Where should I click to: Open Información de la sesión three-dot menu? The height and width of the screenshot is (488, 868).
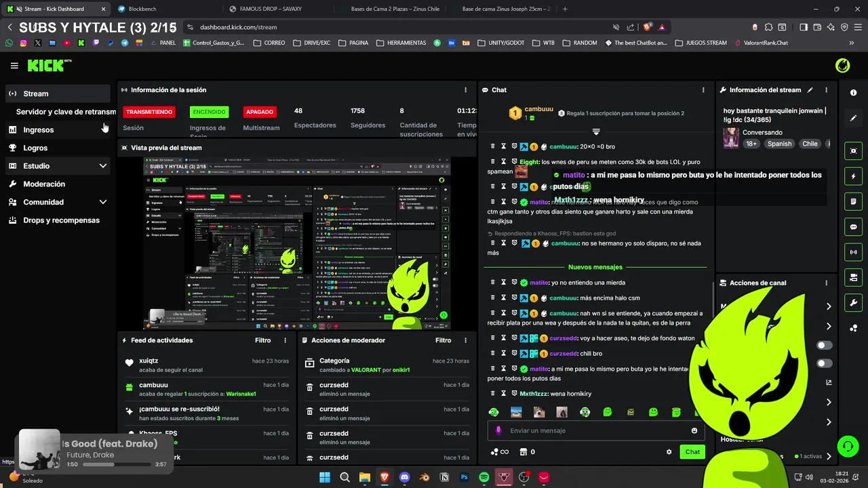click(x=465, y=89)
